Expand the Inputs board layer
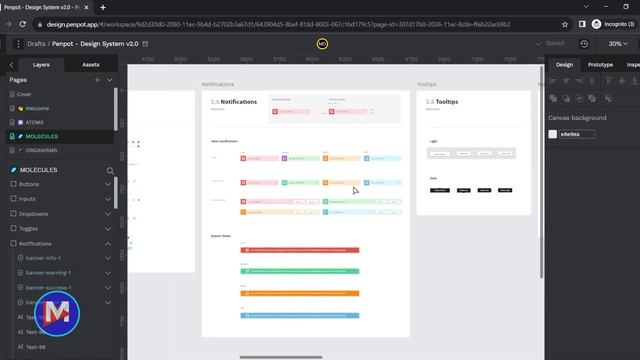Viewport: 640px width, 360px height. (x=108, y=199)
